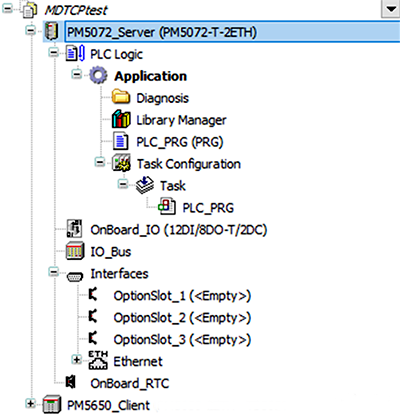Collapse the Task Configuration node
Image resolution: width=400 pixels, height=418 pixels.
point(100,162)
